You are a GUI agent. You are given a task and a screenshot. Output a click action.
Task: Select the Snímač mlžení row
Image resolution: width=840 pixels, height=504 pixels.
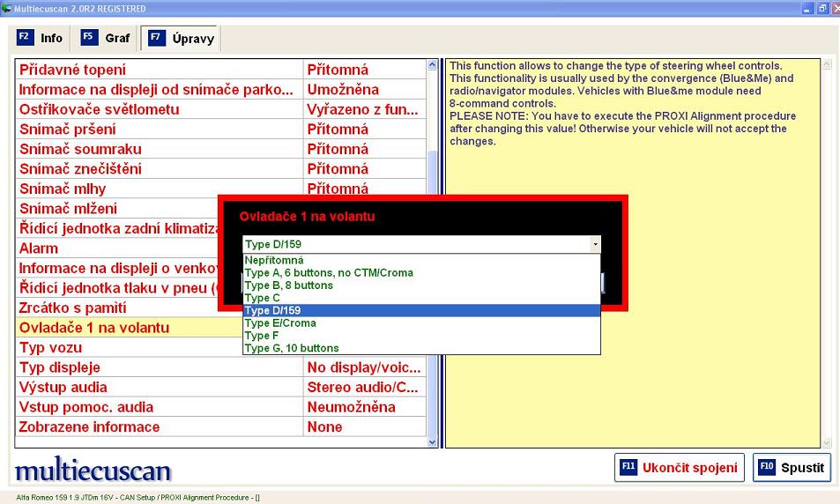(x=116, y=208)
